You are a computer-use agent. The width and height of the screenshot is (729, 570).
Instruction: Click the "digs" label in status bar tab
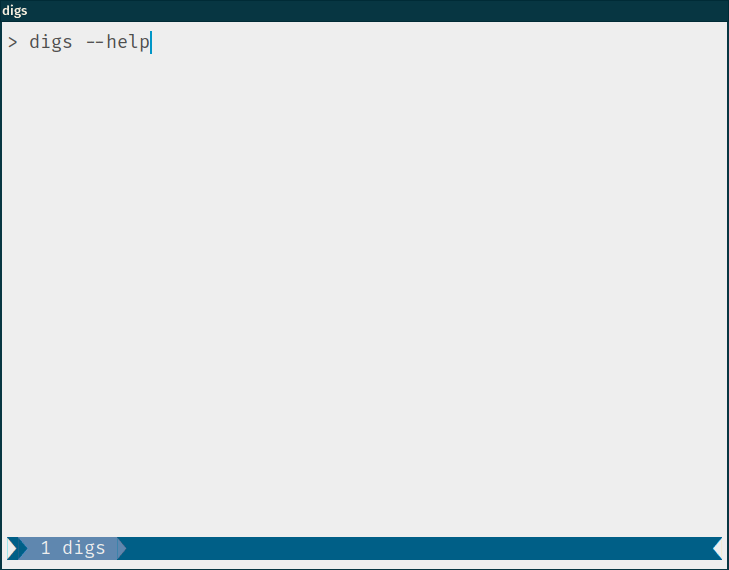tap(84, 548)
